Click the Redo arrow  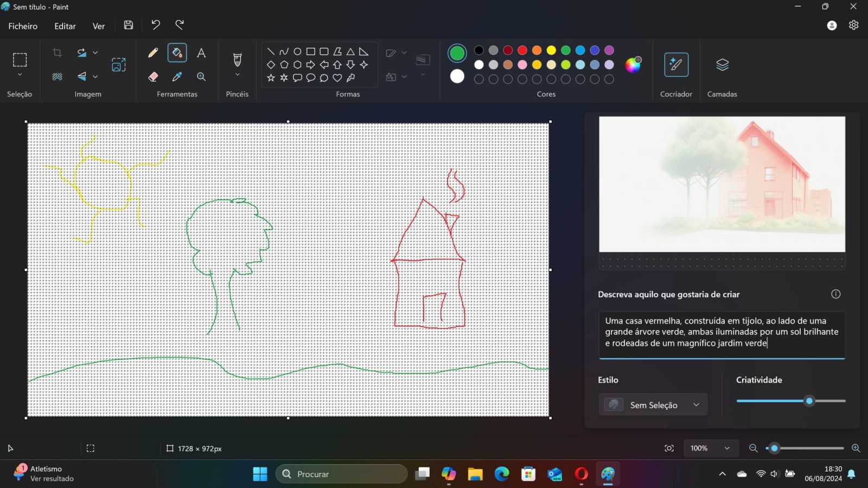click(x=180, y=25)
